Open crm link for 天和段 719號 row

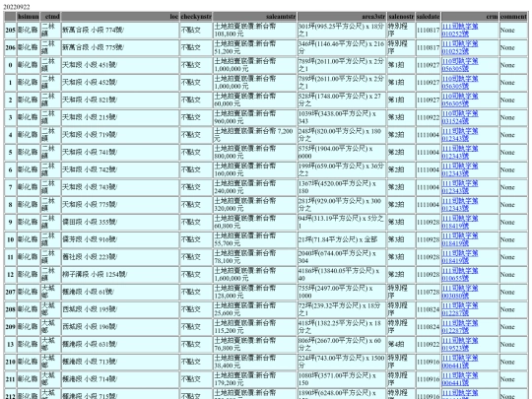[x=460, y=135]
